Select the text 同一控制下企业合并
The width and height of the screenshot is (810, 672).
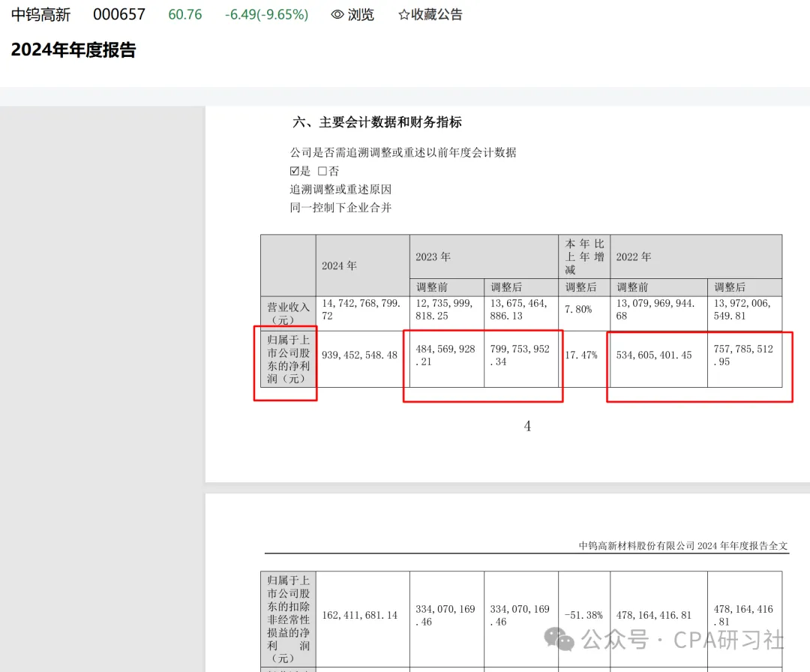[340, 208]
